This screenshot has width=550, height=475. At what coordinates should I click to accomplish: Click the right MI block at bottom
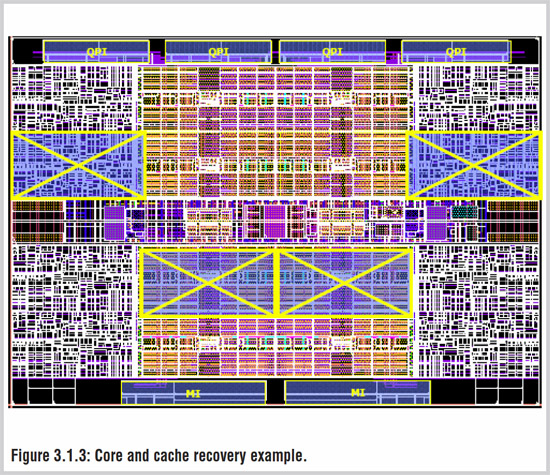358,393
